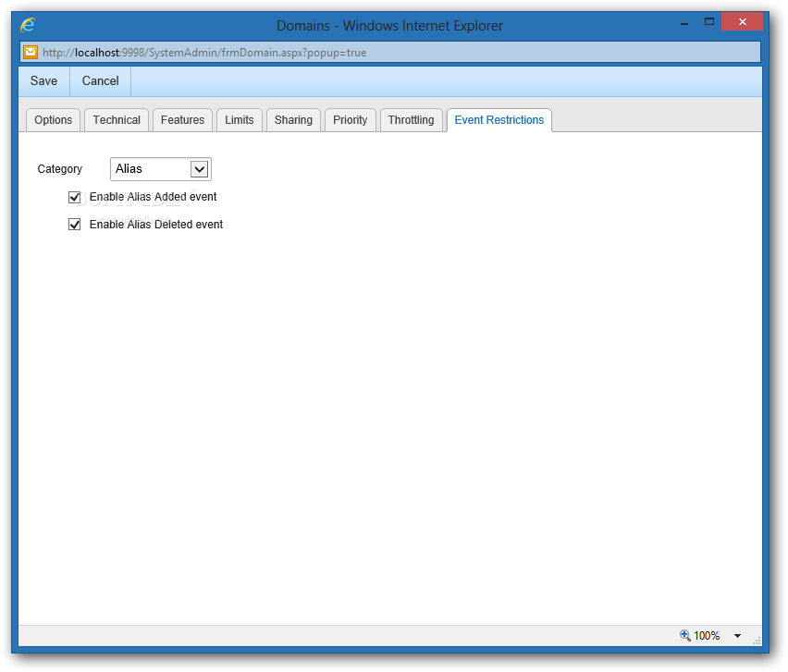Switch to the Throttling tab
The width and height of the screenshot is (788, 672).
(411, 120)
